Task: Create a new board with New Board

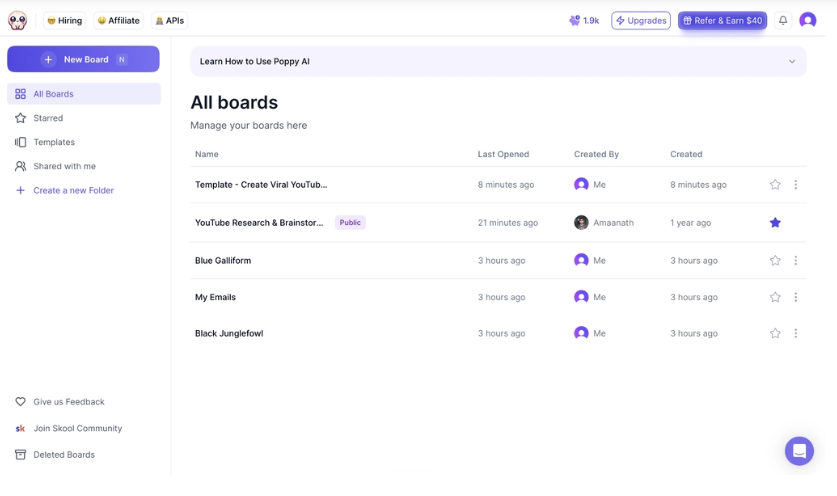Action: click(83, 59)
